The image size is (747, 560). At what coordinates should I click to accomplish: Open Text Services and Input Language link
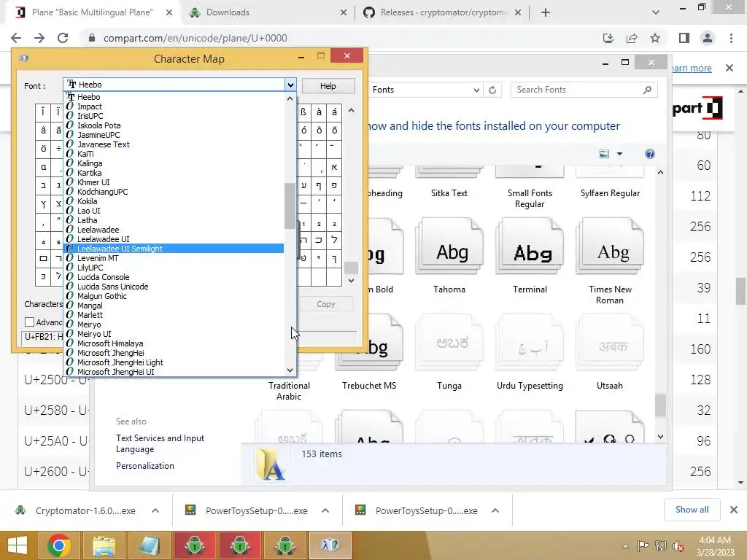tap(160, 443)
